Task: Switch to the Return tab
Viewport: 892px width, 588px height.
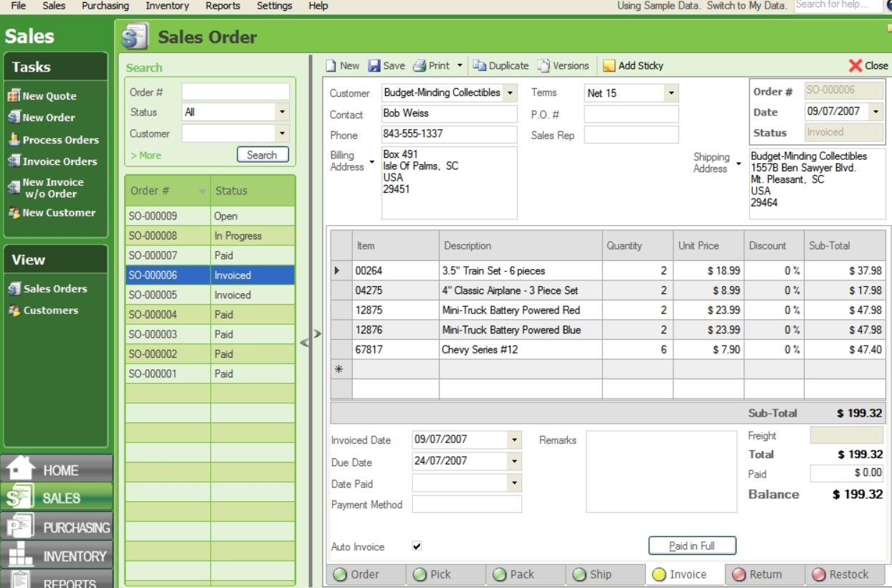Action: (x=765, y=574)
